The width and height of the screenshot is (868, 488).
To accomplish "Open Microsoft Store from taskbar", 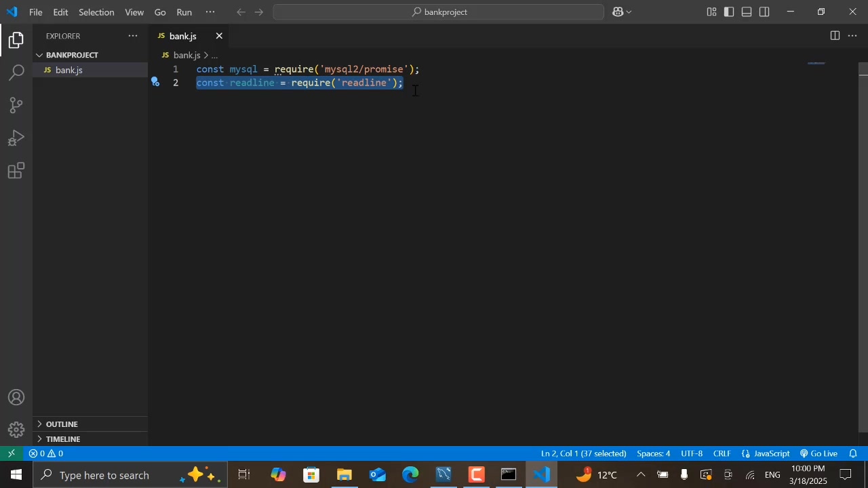I will [311, 474].
